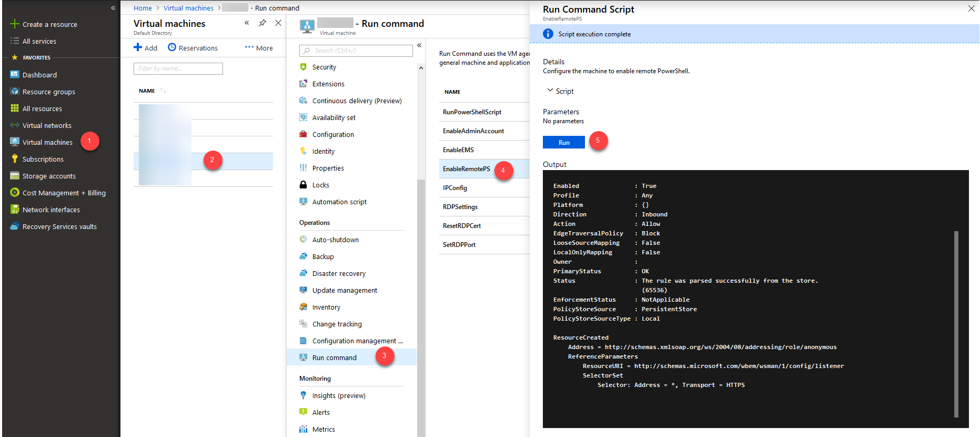Click the All resources grid icon
Viewport: 980px width, 437px height.
click(15, 108)
